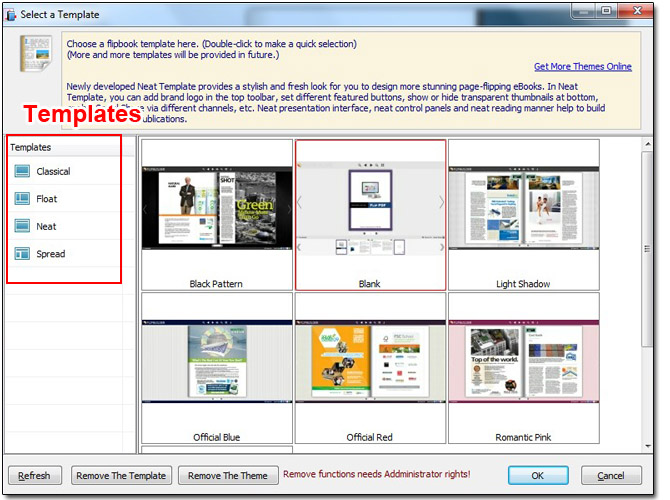Pick the Official Blue theme thumbnail
This screenshot has height=500, width=670.
click(217, 361)
